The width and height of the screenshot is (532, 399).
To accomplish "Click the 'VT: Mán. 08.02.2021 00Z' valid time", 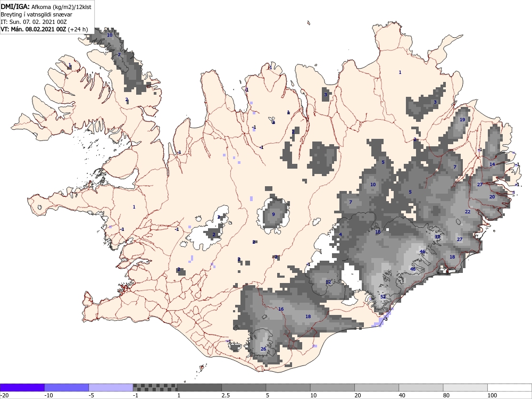I will (x=33, y=29).
